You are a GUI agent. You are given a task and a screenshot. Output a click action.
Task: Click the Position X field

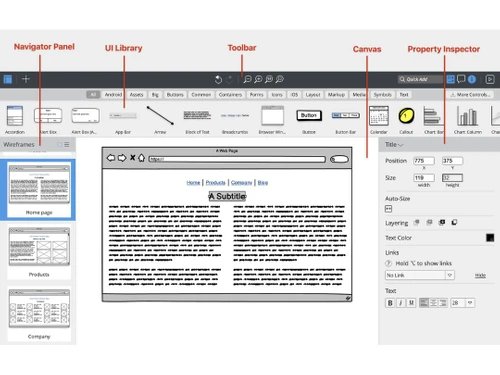pos(424,161)
